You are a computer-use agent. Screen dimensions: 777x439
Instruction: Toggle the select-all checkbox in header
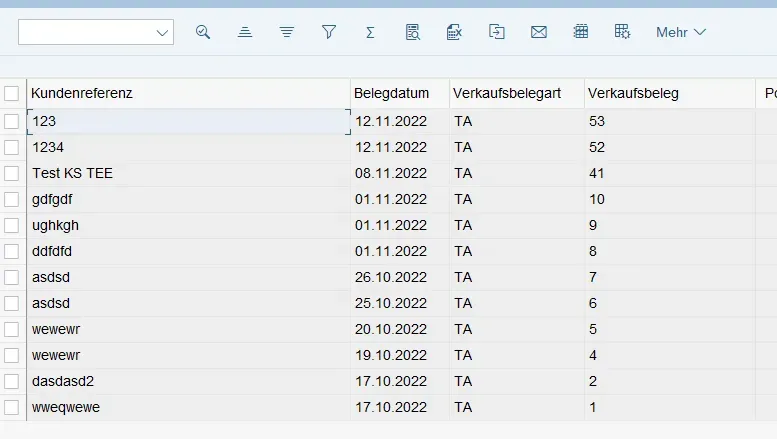point(12,93)
